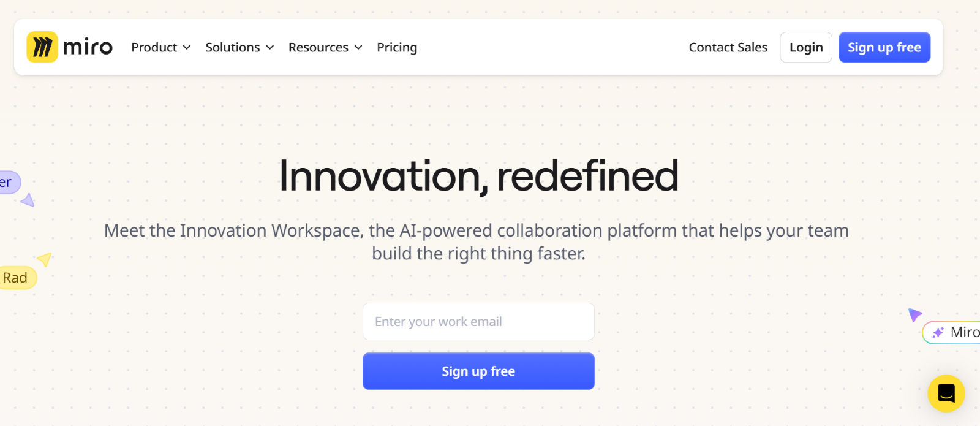Expand the Product dropdown chevron
The height and width of the screenshot is (426, 980).
[x=187, y=47]
